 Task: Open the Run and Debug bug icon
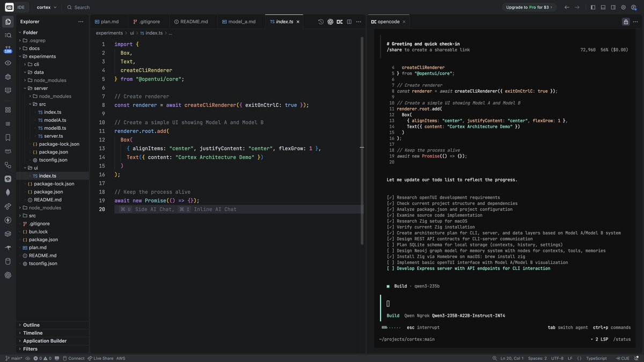[x=8, y=77]
